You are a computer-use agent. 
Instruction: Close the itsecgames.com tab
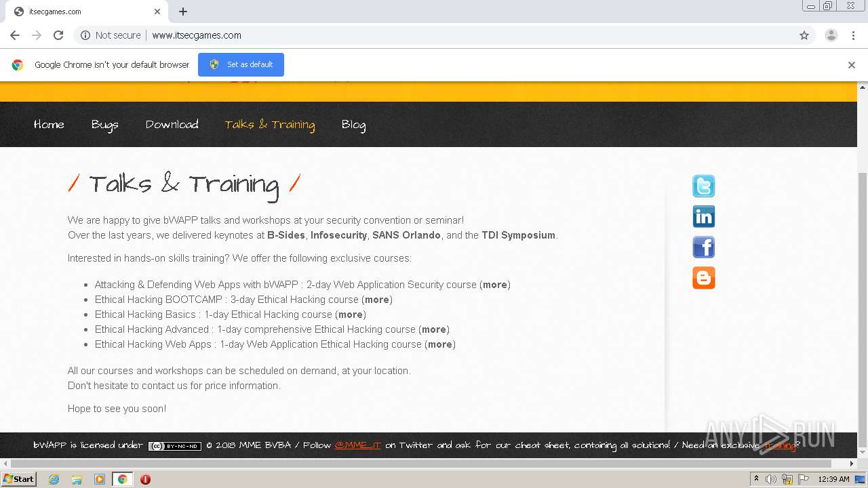click(x=157, y=12)
